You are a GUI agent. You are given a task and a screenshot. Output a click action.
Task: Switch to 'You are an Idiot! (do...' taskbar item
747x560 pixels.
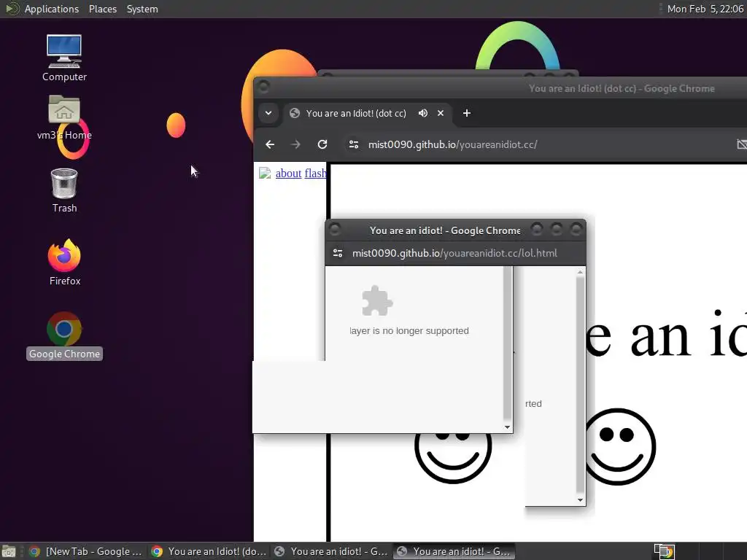209,551
